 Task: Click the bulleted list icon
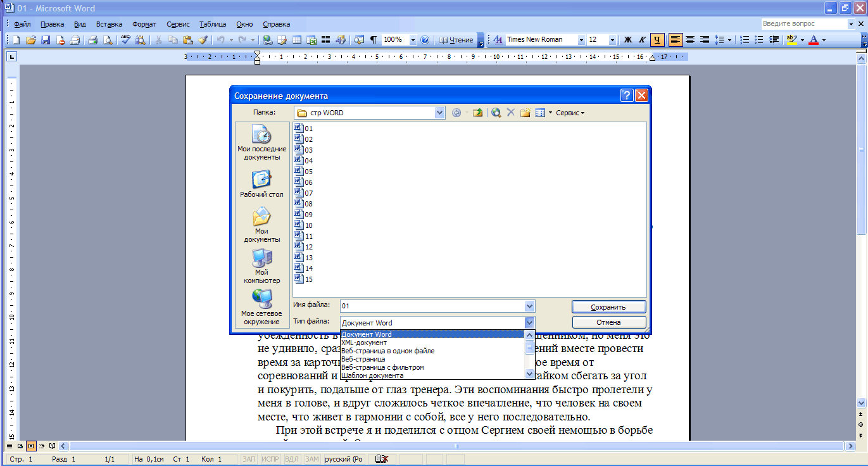(x=759, y=40)
